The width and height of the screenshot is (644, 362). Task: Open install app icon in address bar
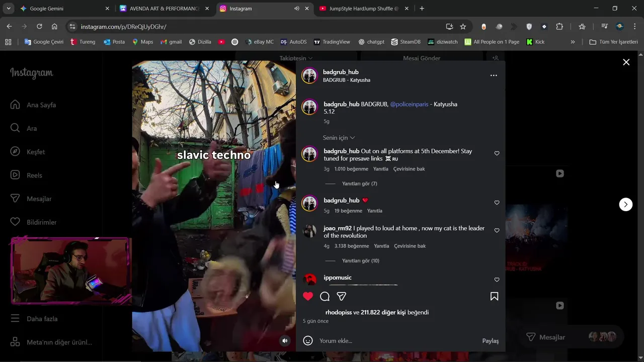449,27
